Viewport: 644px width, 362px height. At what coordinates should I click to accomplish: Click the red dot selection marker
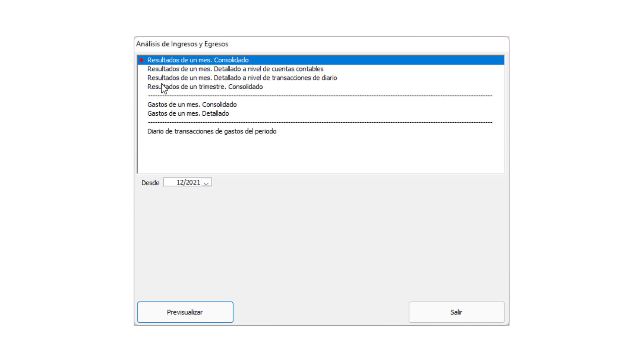tap(142, 60)
